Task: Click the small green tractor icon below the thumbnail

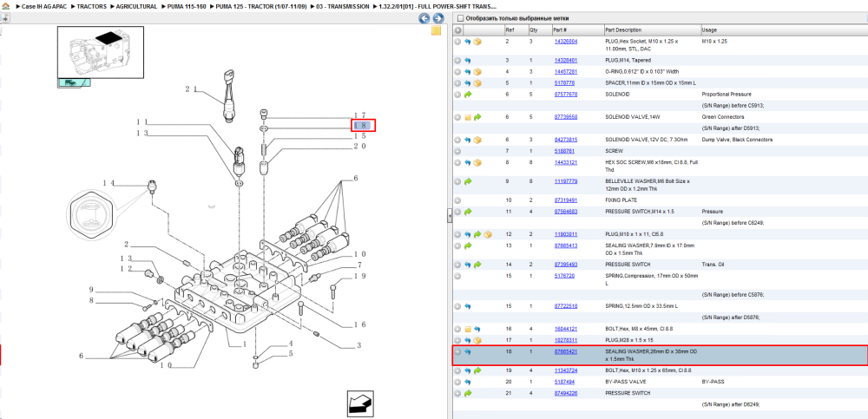Action: click(74, 83)
